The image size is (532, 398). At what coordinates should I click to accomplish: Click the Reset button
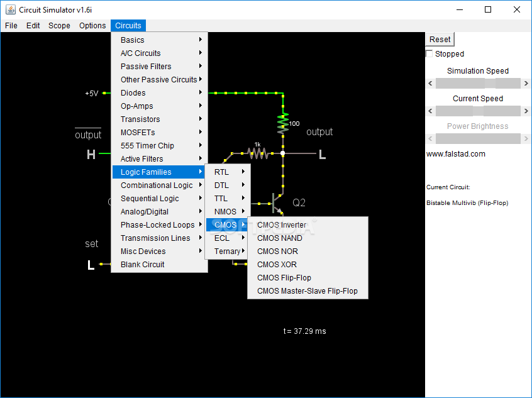(x=440, y=40)
